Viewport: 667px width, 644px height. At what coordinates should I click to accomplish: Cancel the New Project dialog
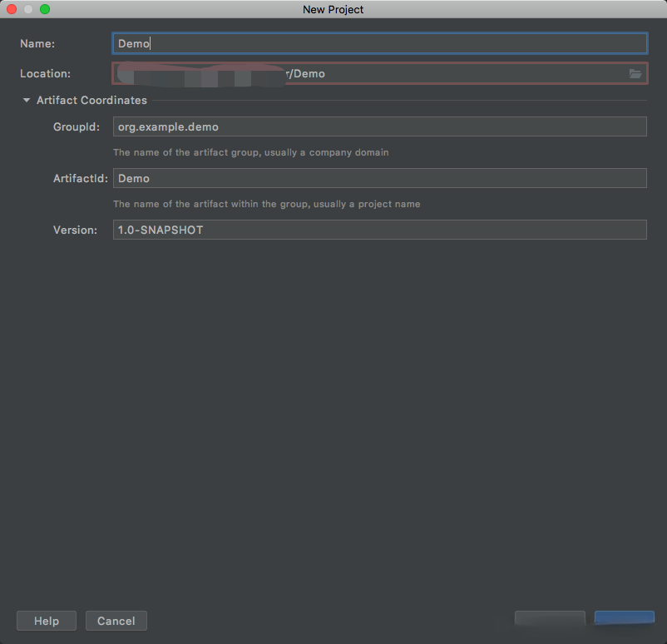coord(116,621)
